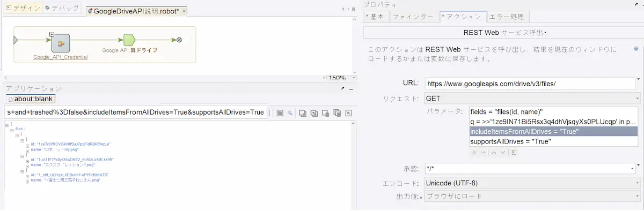This screenshot has height=211, width=644.
Task: Open the アクション properties tab
Action: (463, 17)
